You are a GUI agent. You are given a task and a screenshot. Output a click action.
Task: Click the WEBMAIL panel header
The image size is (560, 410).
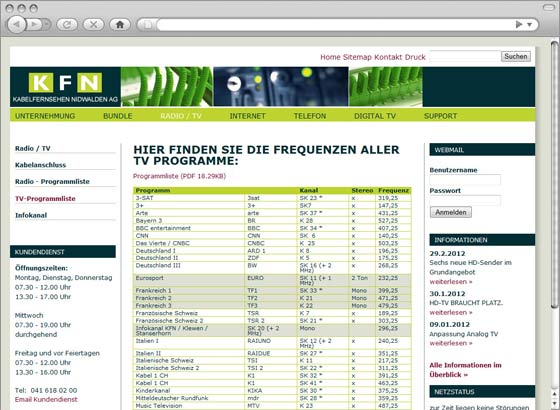point(482,150)
